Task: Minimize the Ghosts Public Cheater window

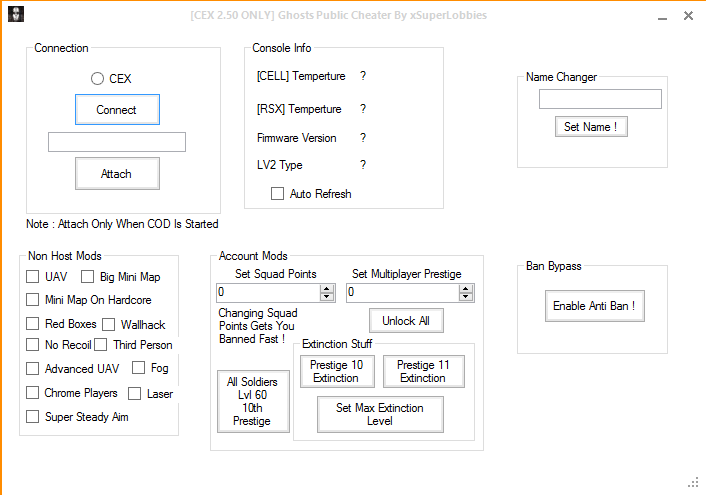Action: click(662, 16)
